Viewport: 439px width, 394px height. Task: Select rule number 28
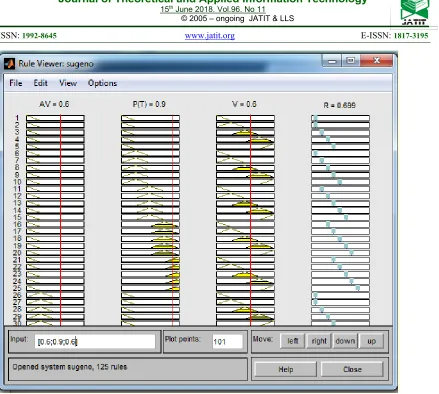tap(17, 309)
